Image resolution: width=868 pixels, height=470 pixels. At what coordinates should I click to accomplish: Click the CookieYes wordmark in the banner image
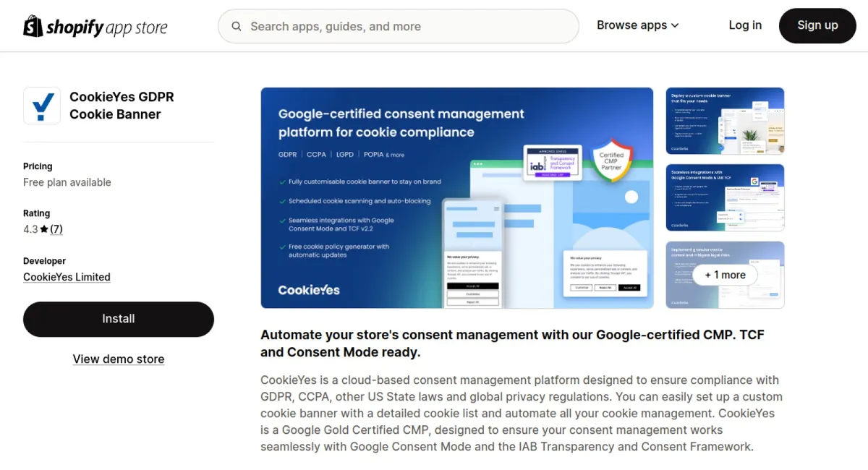click(x=308, y=289)
